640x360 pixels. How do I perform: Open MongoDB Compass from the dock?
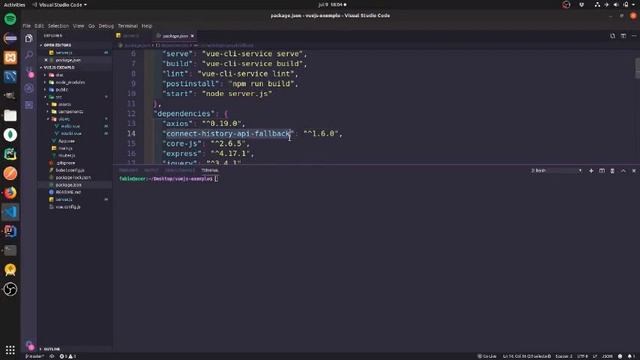tap(10, 135)
